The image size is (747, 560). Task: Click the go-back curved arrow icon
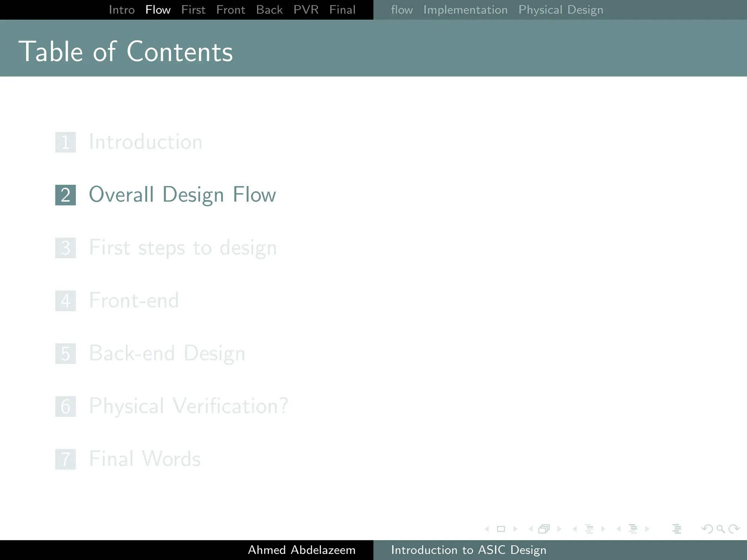coord(707,529)
